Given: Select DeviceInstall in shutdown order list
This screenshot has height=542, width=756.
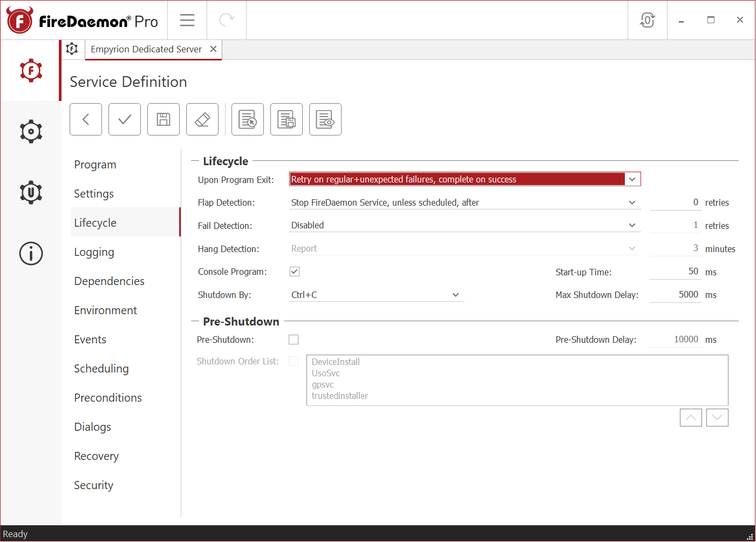Looking at the screenshot, I should click(336, 362).
